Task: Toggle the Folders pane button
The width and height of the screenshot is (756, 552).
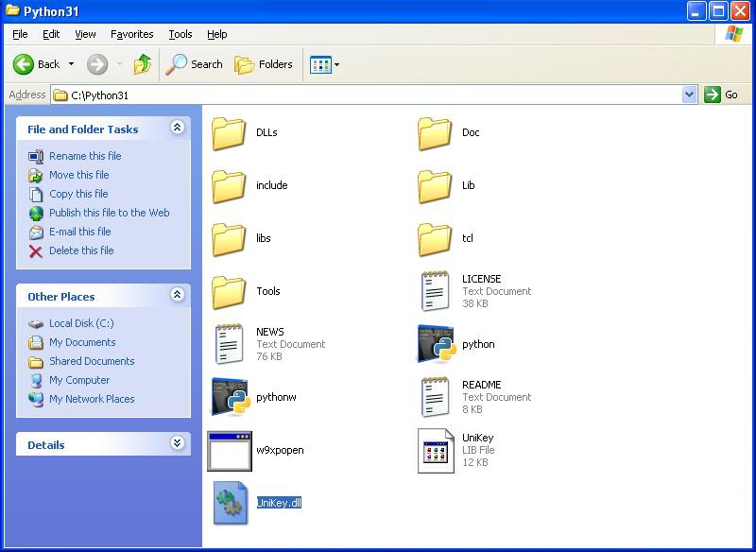Action: click(x=264, y=64)
